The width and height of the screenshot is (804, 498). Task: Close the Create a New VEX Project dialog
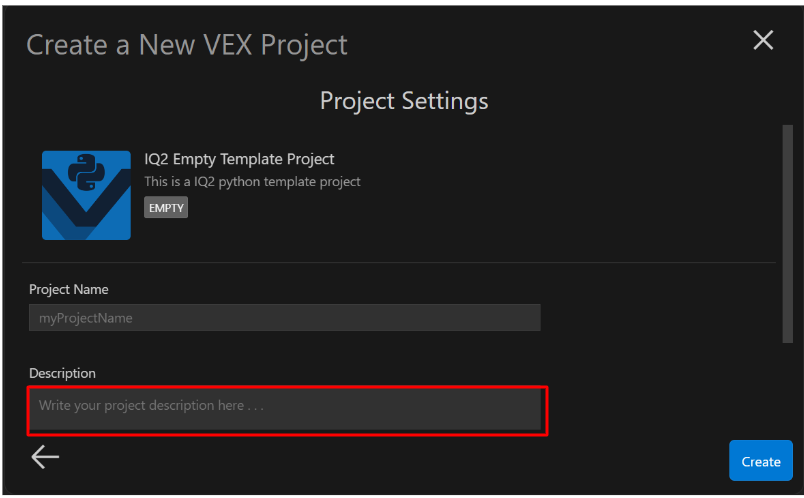click(x=763, y=40)
